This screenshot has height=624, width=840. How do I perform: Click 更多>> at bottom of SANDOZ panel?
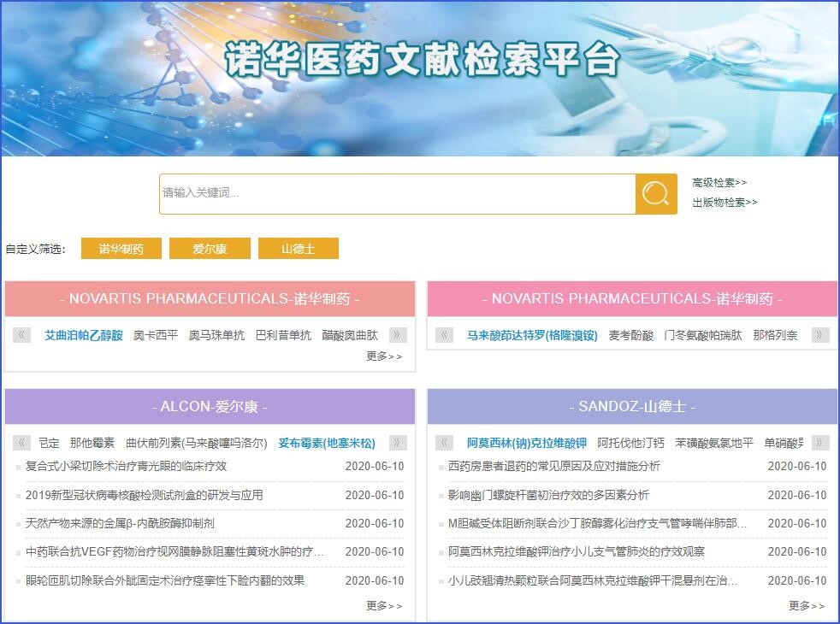tap(807, 605)
